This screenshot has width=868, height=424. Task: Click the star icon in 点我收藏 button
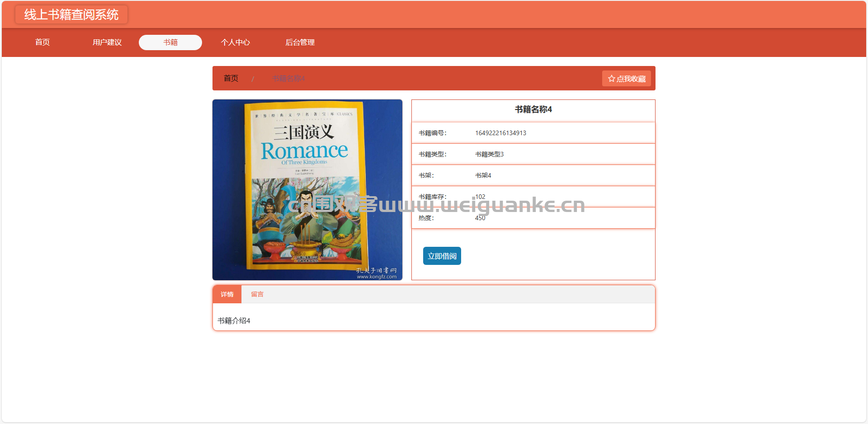tap(611, 79)
